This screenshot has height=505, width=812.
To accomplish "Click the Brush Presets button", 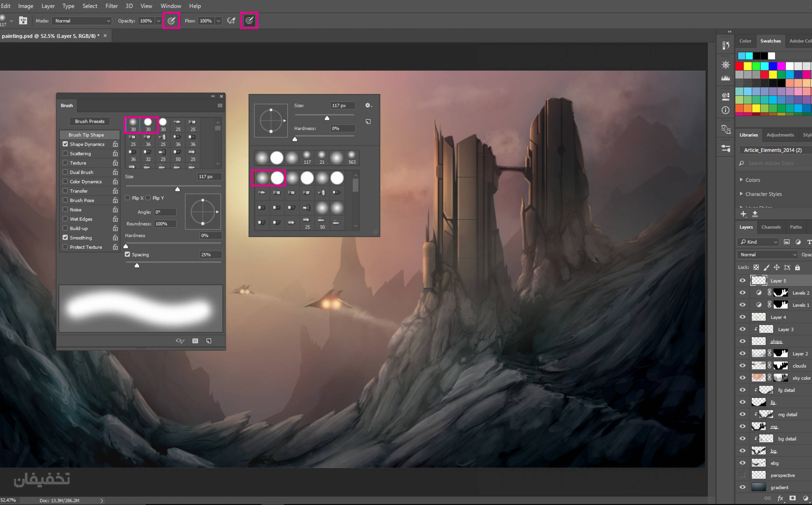I will point(90,121).
